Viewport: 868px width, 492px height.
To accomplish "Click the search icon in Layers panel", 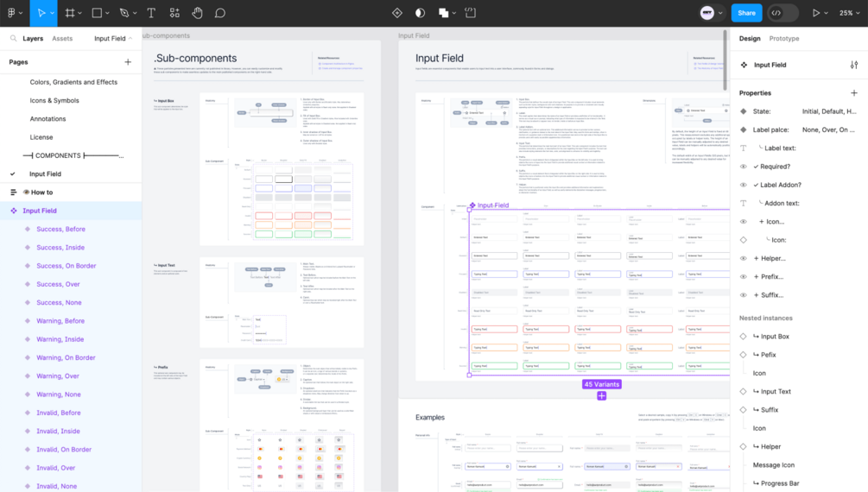I will point(13,38).
